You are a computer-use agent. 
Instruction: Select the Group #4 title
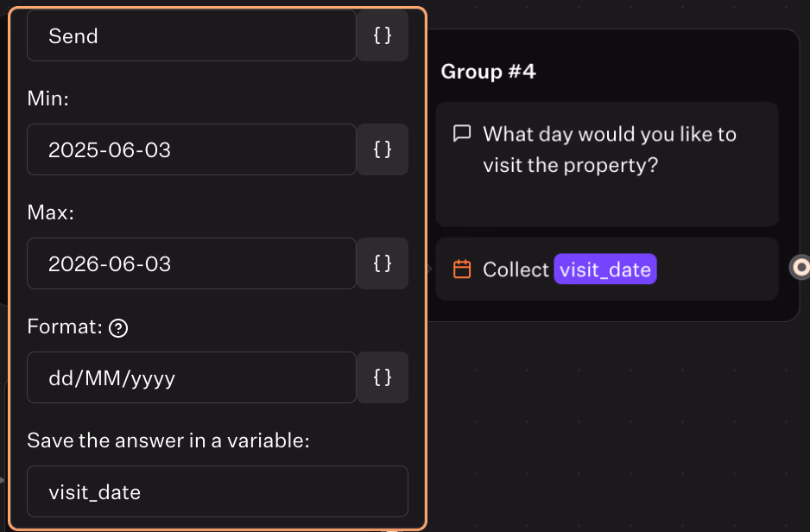pos(488,72)
